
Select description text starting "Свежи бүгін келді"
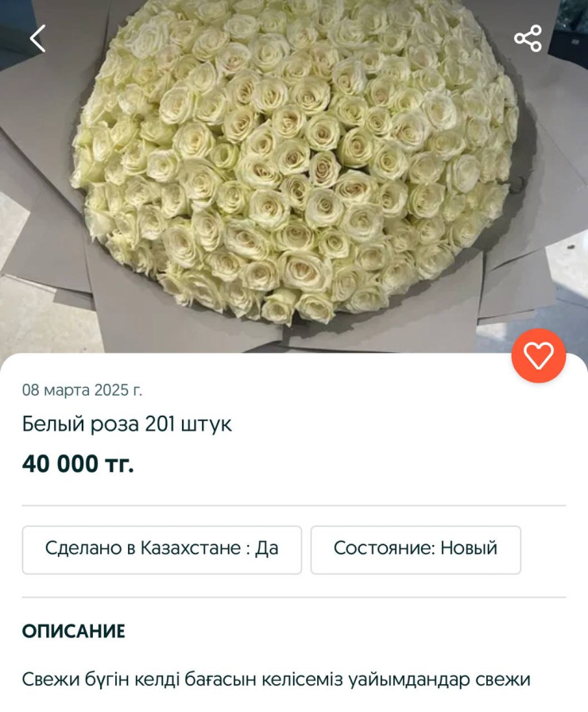tap(276, 679)
